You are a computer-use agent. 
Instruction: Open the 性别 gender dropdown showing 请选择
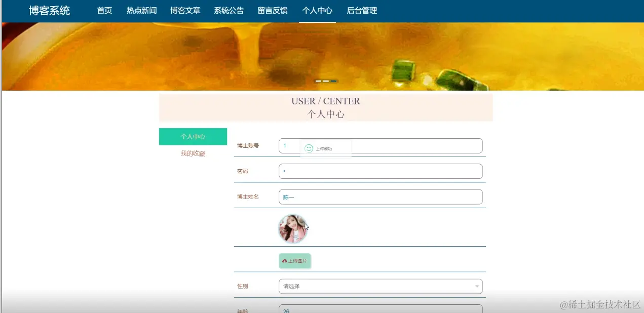381,286
